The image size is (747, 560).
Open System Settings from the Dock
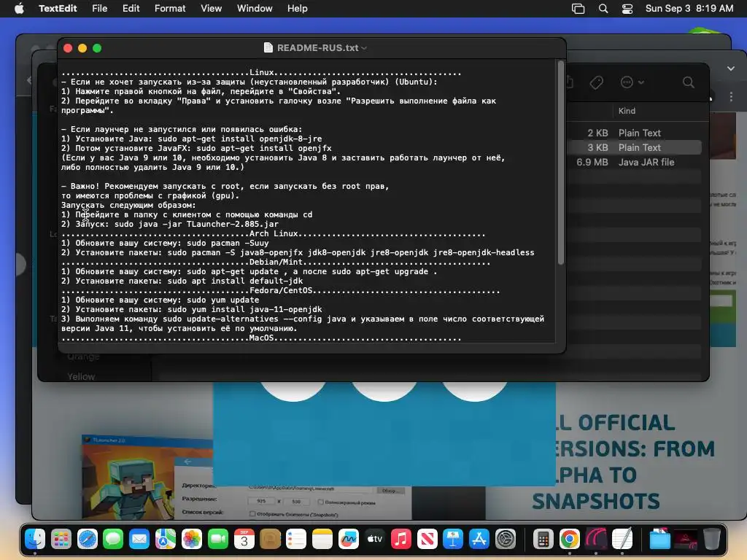point(505,539)
